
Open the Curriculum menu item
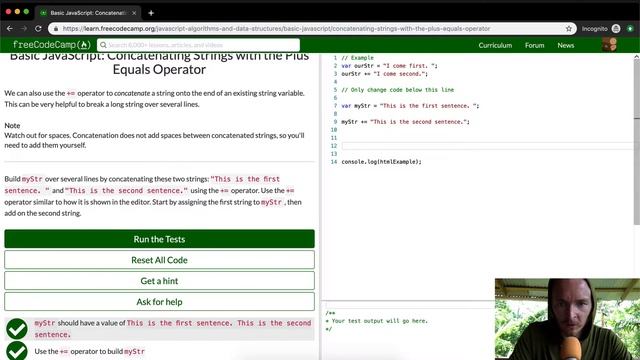click(495, 45)
